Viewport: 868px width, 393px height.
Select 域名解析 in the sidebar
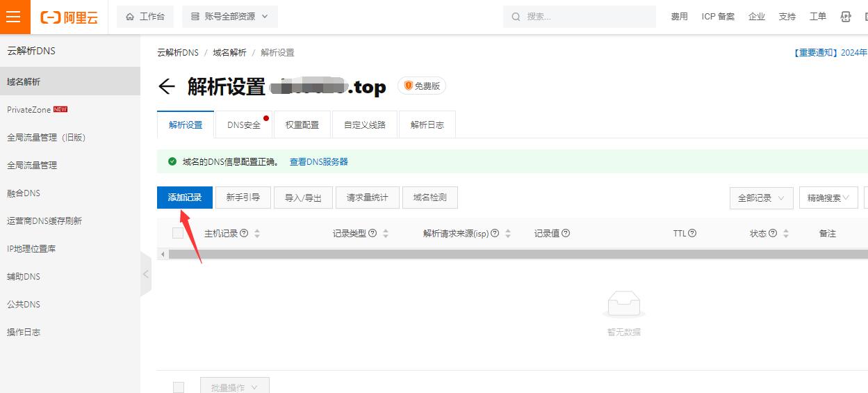(70, 81)
